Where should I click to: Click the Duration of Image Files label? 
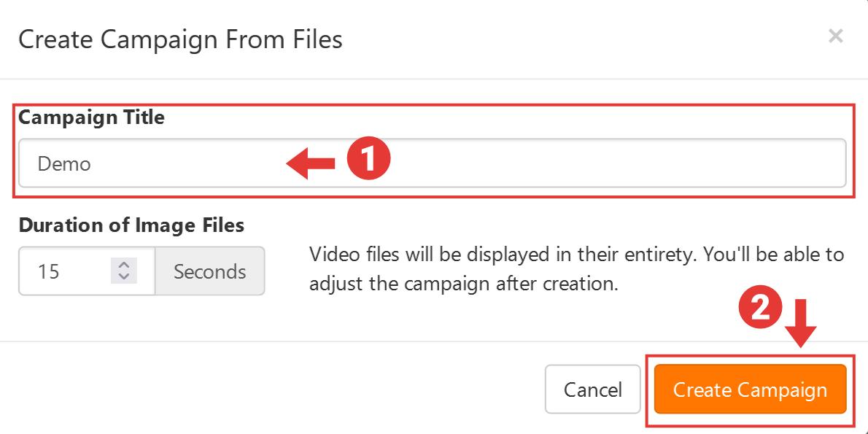pyautogui.click(x=131, y=225)
